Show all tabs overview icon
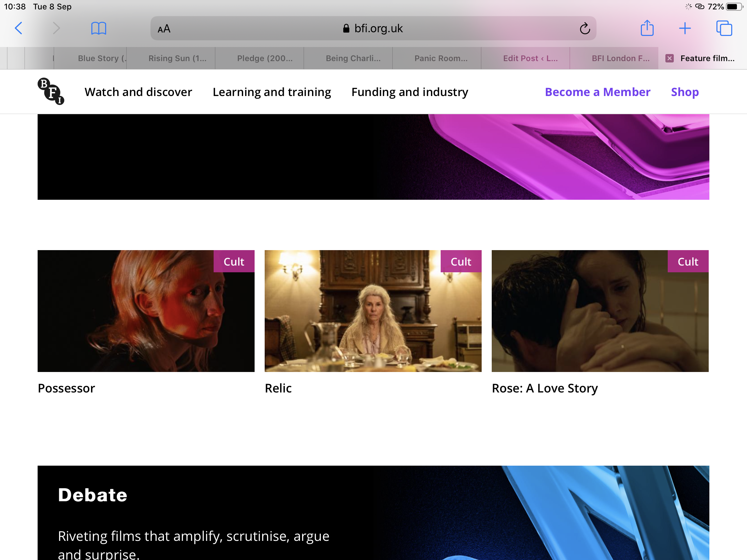Viewport: 747px width, 560px height. tap(724, 28)
